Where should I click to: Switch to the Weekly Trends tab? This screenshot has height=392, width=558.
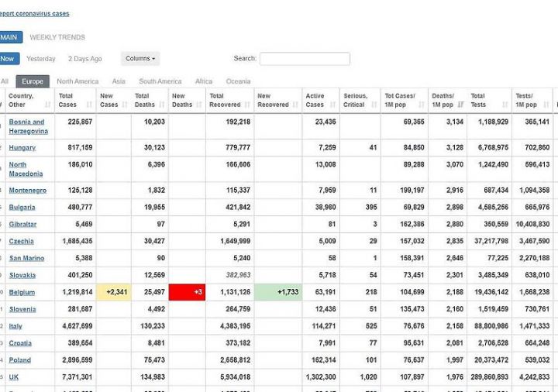coord(57,37)
